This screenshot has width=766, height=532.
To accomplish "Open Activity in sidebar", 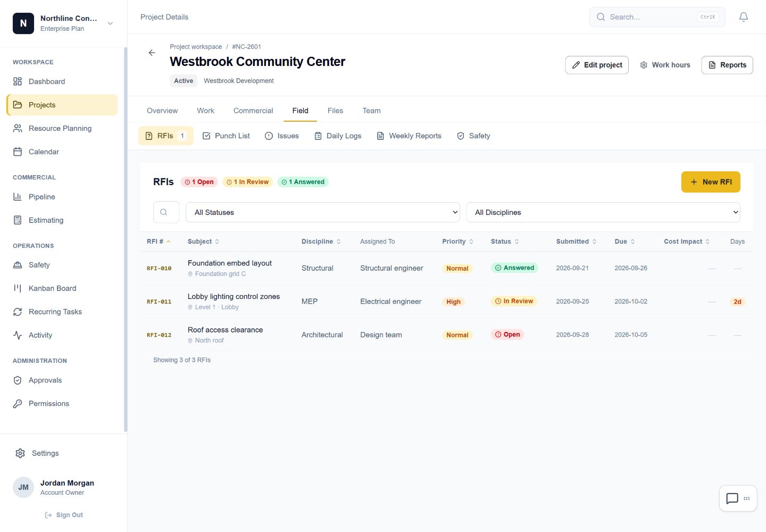I will coord(62,335).
